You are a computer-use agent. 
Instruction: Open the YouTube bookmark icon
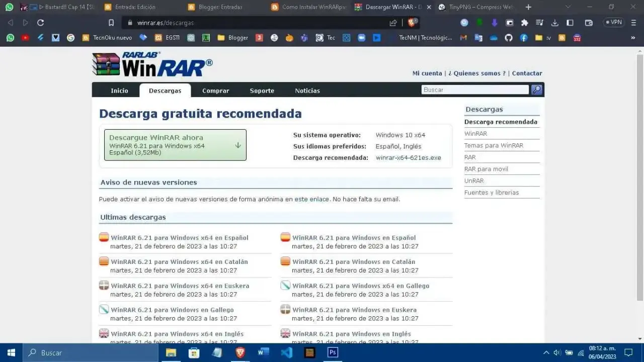click(25, 38)
